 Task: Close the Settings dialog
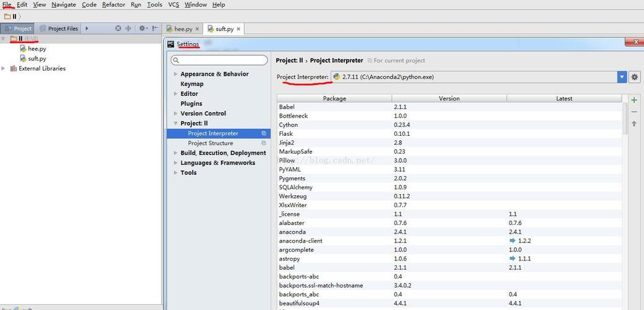636,42
